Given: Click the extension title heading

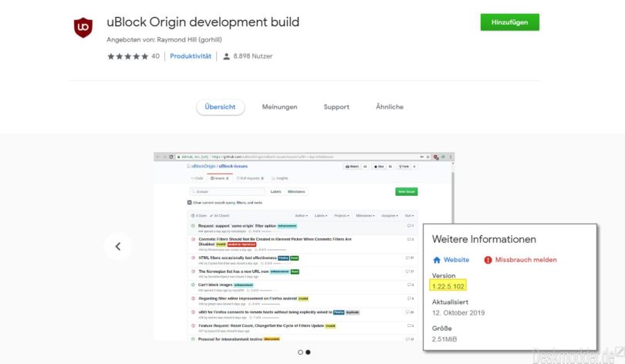Looking at the screenshot, I should pyautogui.click(x=203, y=22).
